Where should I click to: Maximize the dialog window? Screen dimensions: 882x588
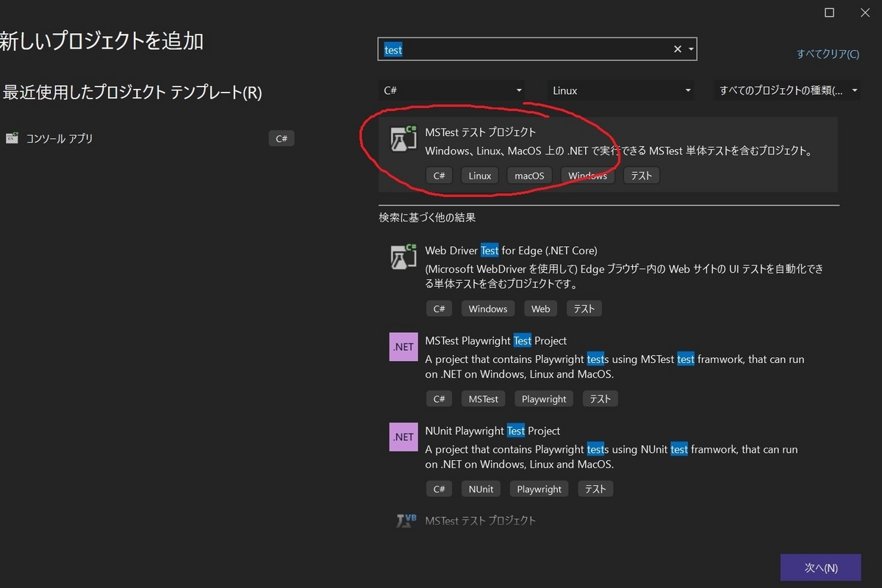pos(829,12)
